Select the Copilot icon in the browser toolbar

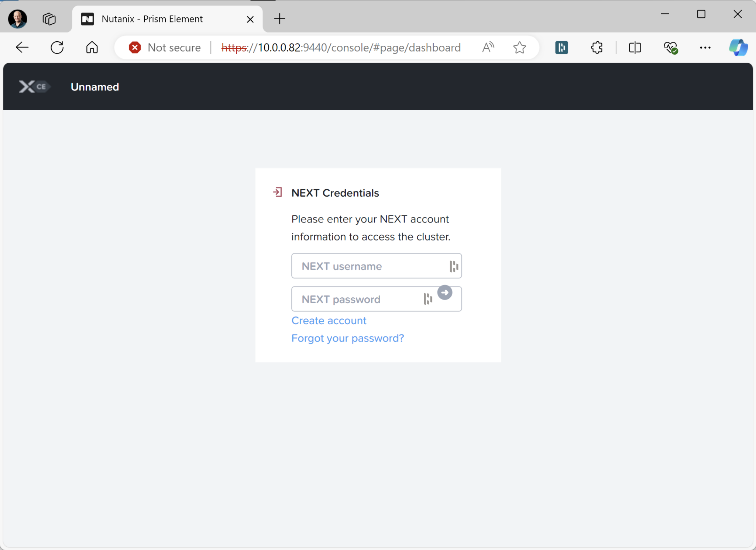click(x=738, y=47)
